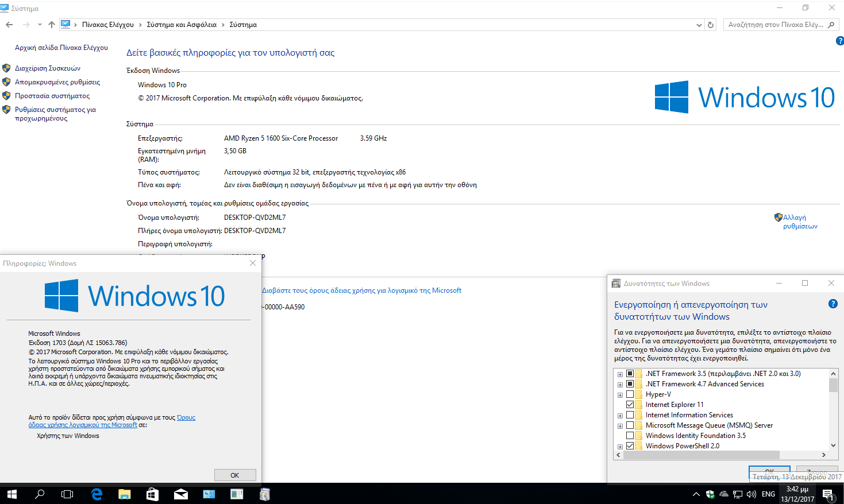Open Mail app from taskbar
The image size is (844, 504).
click(180, 494)
